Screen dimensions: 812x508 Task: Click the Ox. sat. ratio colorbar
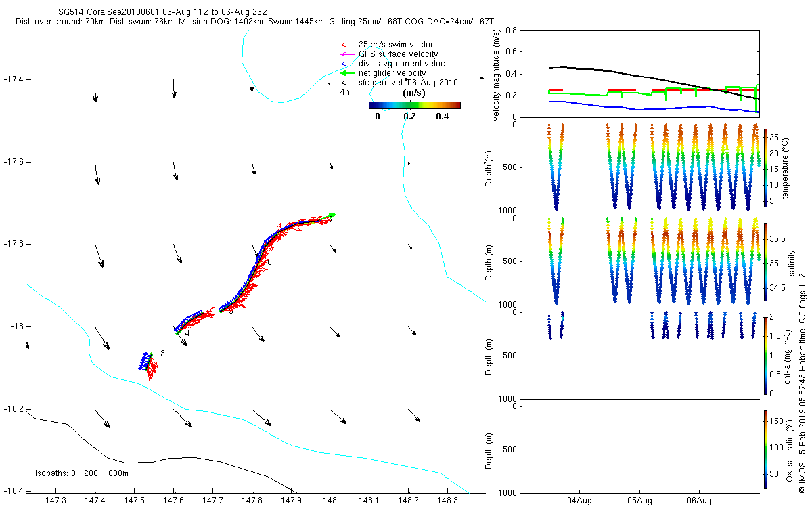765,448
